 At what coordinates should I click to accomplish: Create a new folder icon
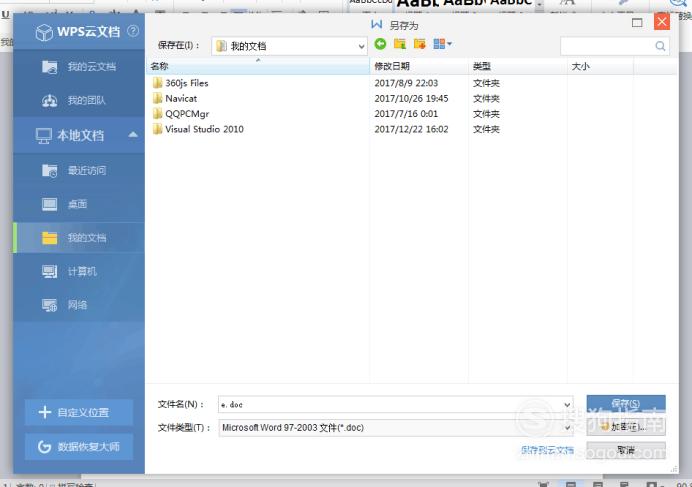[x=420, y=44]
